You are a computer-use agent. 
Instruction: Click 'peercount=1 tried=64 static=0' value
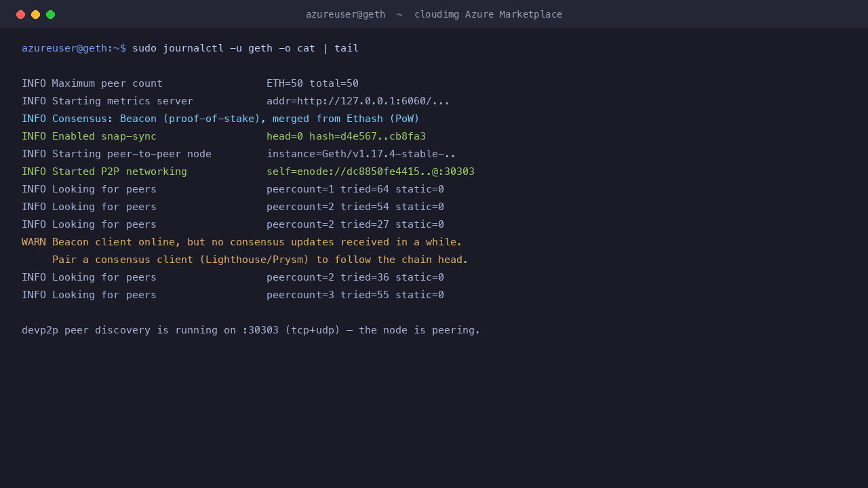[x=355, y=189]
